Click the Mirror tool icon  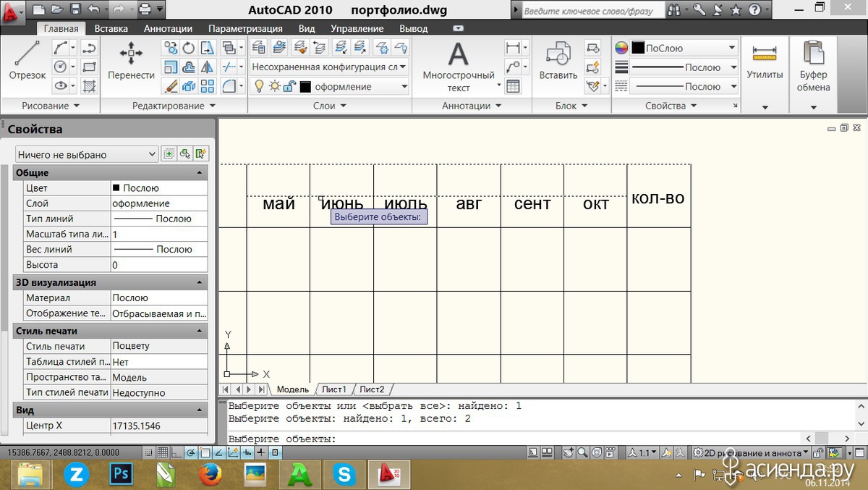click(208, 67)
